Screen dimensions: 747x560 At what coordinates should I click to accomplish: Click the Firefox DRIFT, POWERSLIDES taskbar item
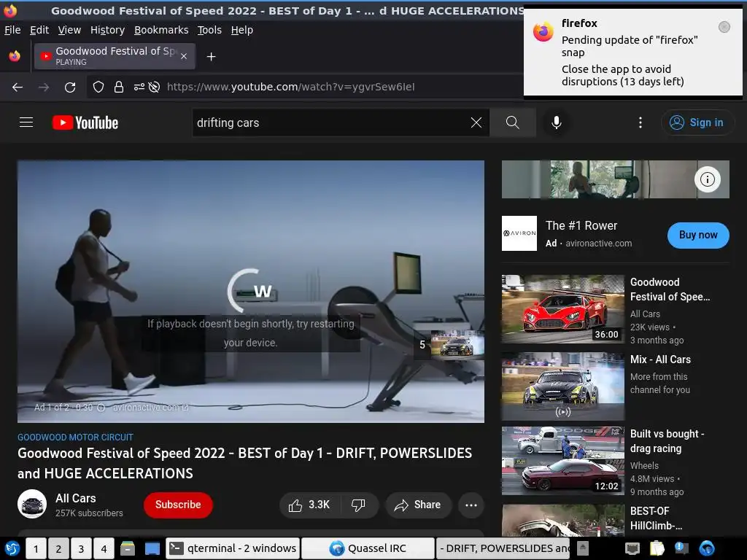(x=503, y=548)
